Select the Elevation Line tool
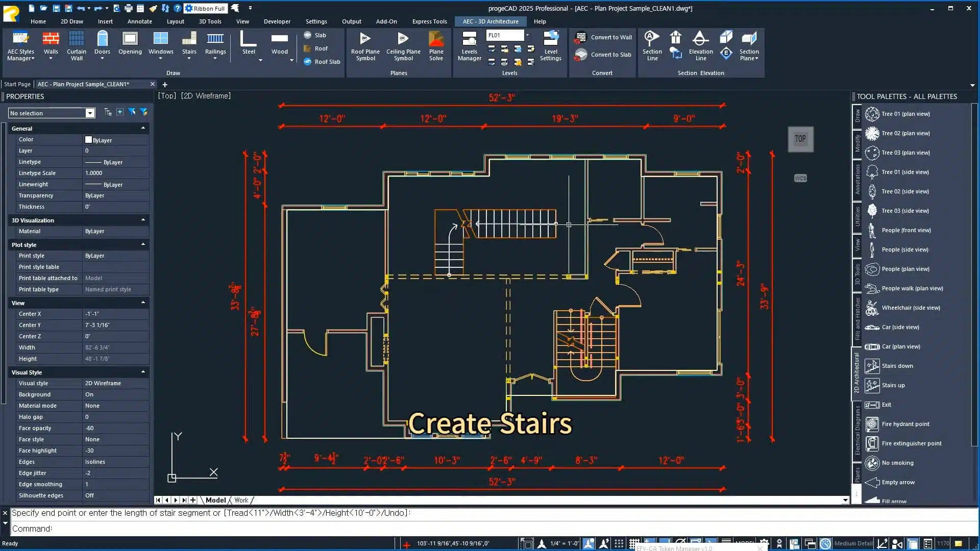The width and height of the screenshot is (980, 551). click(x=700, y=46)
